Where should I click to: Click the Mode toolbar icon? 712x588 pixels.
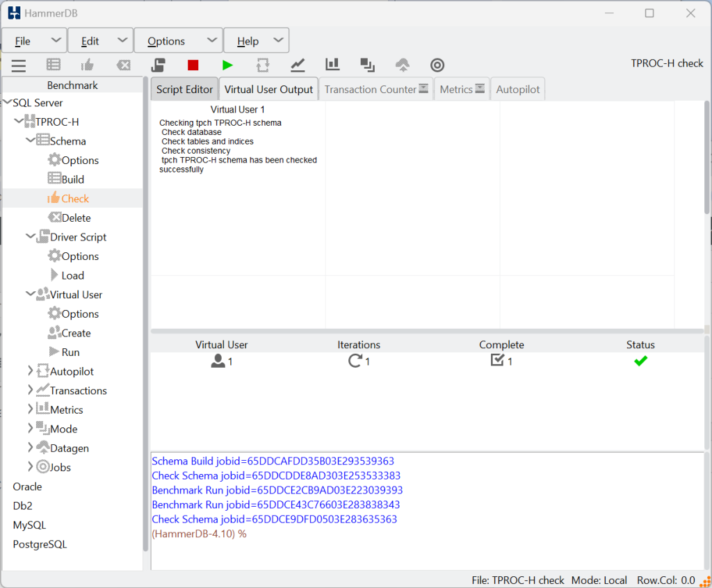(367, 65)
